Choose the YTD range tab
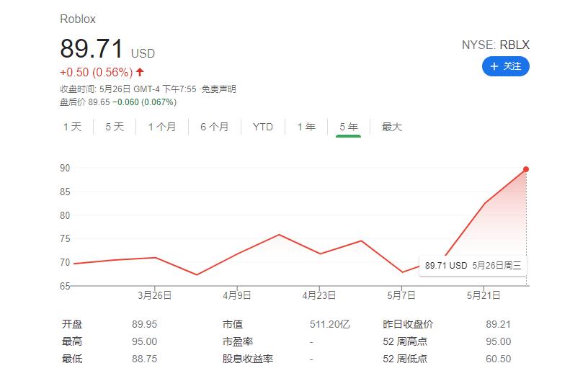 tap(263, 127)
